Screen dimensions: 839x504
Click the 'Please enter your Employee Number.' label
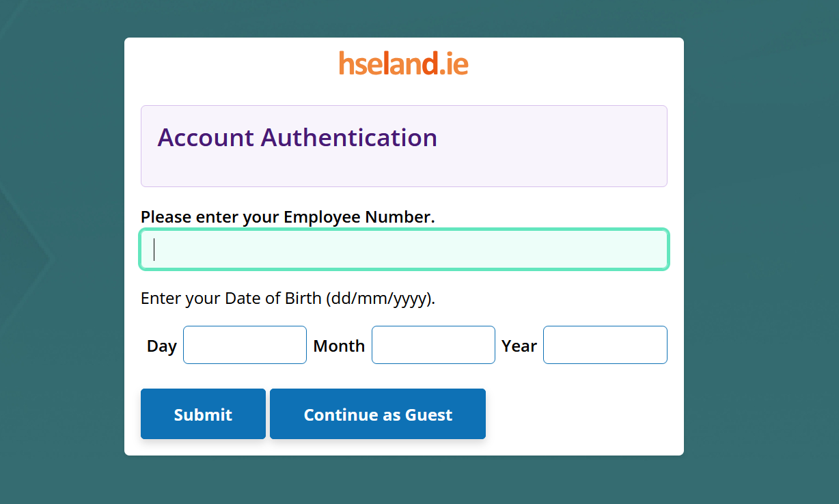click(x=288, y=217)
